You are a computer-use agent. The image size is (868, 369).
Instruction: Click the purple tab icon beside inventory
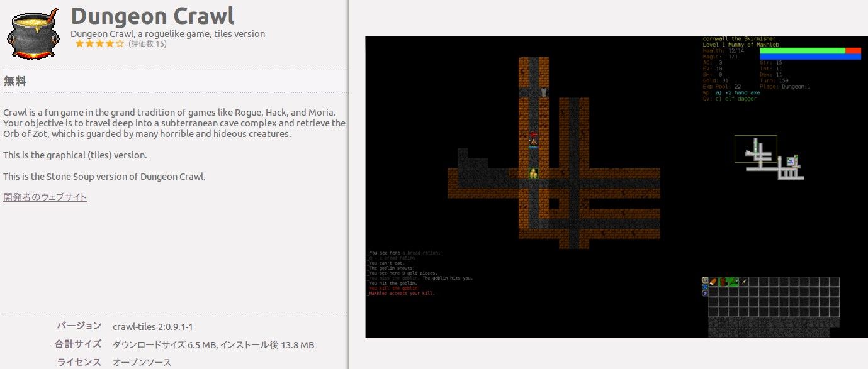coord(705,293)
